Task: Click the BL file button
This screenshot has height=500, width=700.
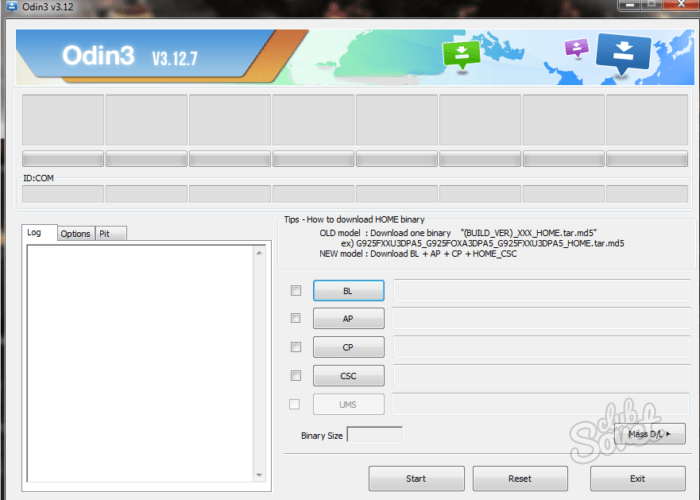Action: tap(348, 291)
